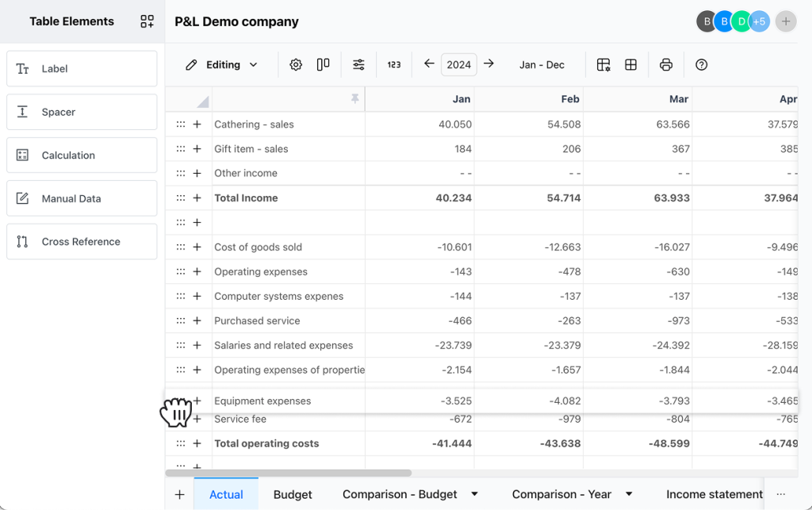Click the grid view icon
This screenshot has height=510, width=812.
point(631,65)
